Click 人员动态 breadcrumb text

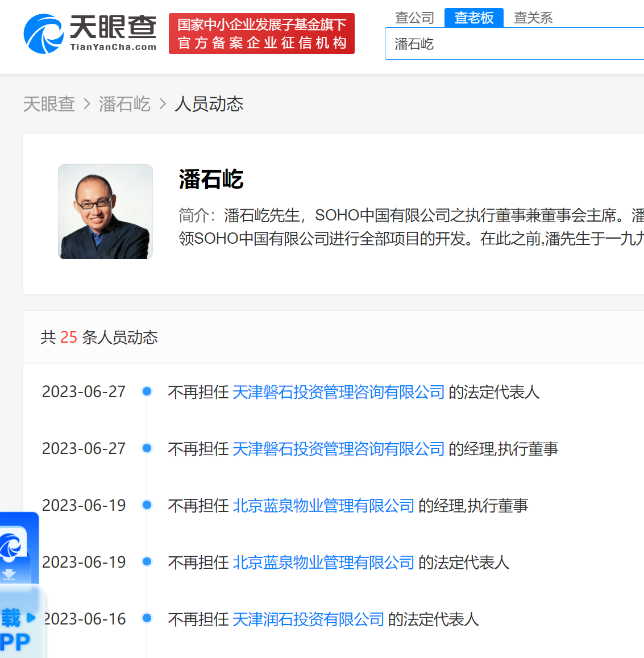209,103
